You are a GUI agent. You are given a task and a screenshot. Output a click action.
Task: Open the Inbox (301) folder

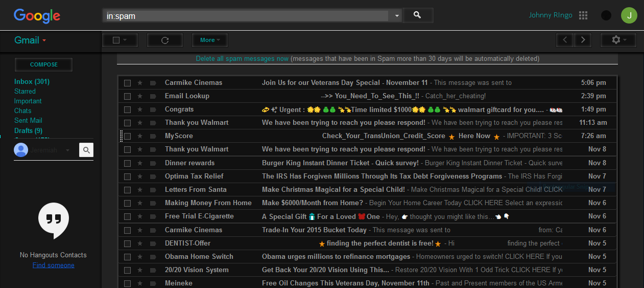point(32,81)
